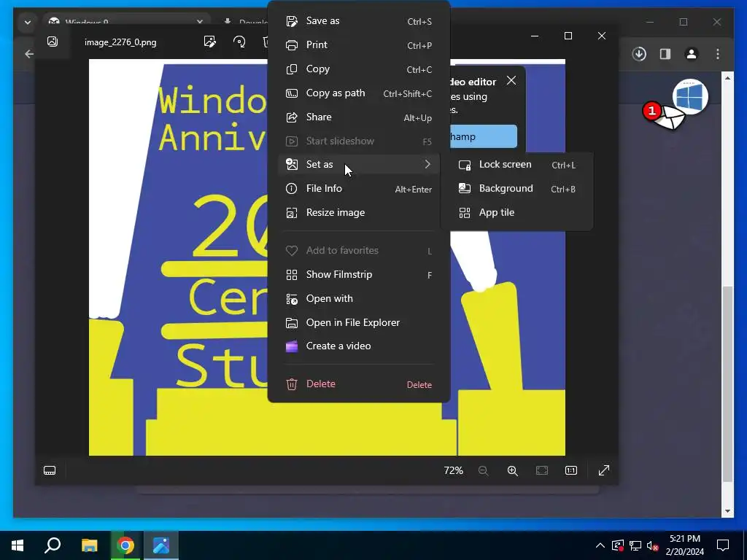Click the Chrome page vertical scrollbar
This screenshot has height=560, width=747.
click(x=727, y=384)
